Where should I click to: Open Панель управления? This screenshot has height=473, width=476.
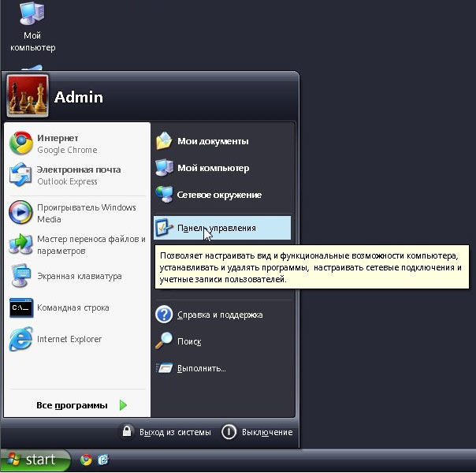pos(216,228)
